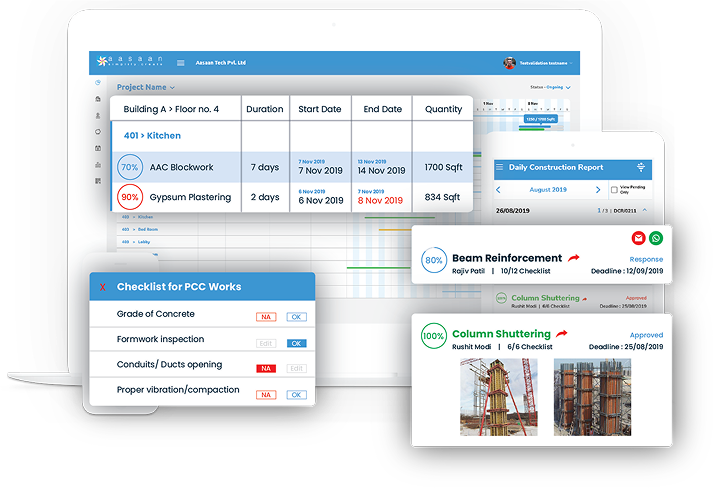Screen dimensions: 718x492
Task: Enable the View Pending Only checkbox
Action: 613,188
